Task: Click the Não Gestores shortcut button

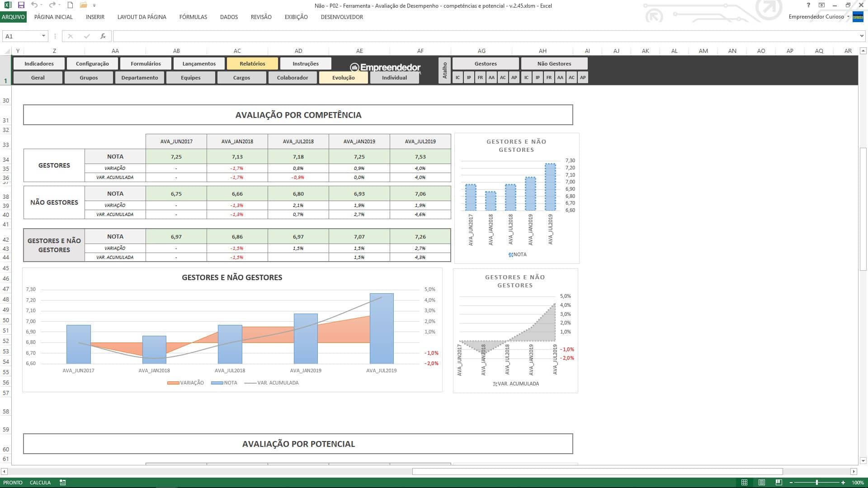Action: (x=554, y=64)
